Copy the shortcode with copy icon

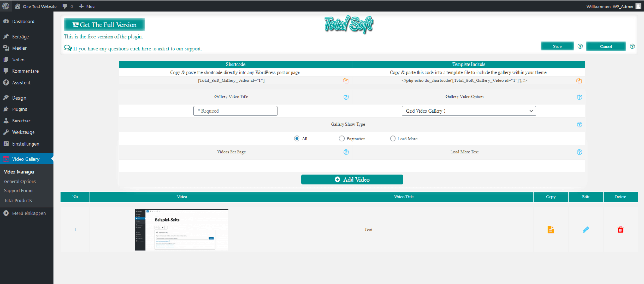click(x=345, y=81)
